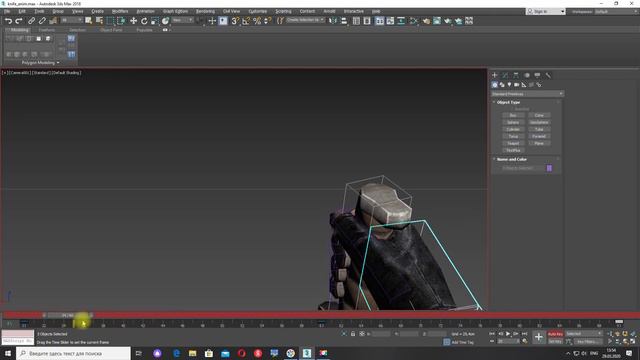The image size is (640, 360).
Task: Click the Sphere primitive button
Action: click(513, 122)
